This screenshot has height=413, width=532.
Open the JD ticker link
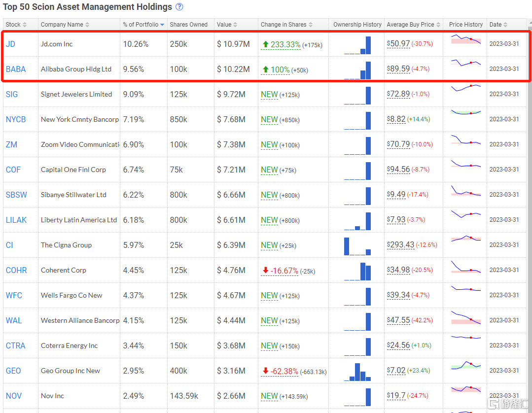click(x=10, y=44)
